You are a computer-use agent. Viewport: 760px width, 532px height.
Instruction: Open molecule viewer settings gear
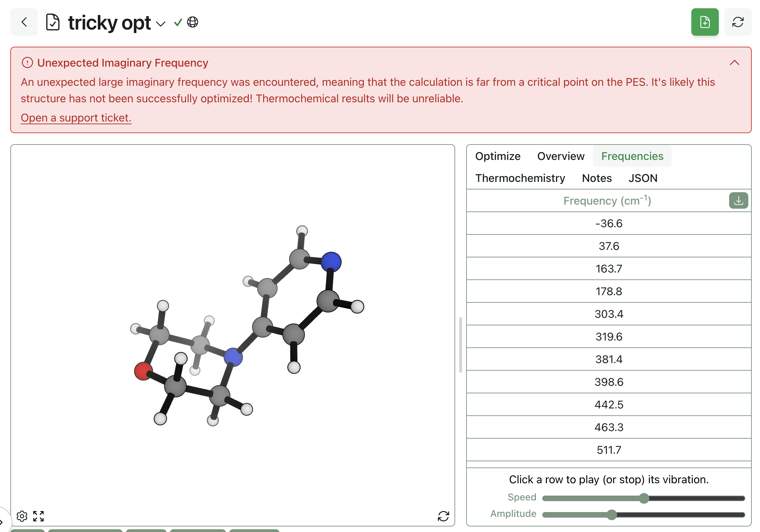(x=22, y=516)
